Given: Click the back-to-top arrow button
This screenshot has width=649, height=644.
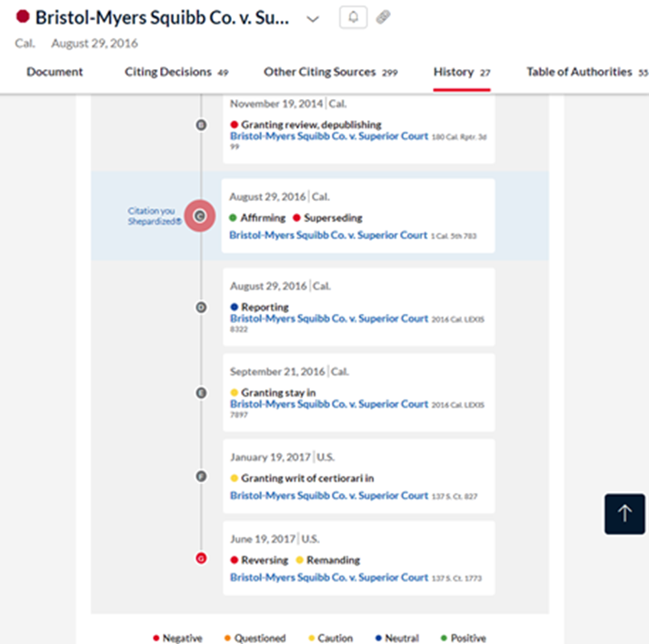Looking at the screenshot, I should tap(624, 514).
